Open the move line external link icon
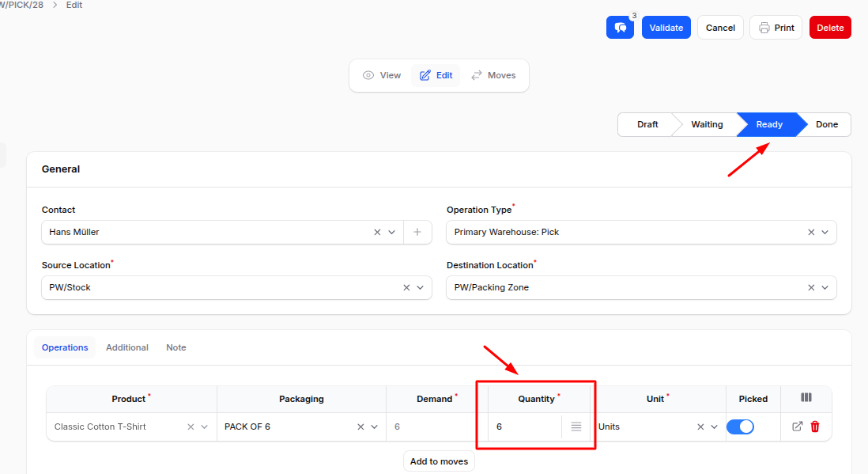Image resolution: width=868 pixels, height=474 pixels. pyautogui.click(x=797, y=427)
